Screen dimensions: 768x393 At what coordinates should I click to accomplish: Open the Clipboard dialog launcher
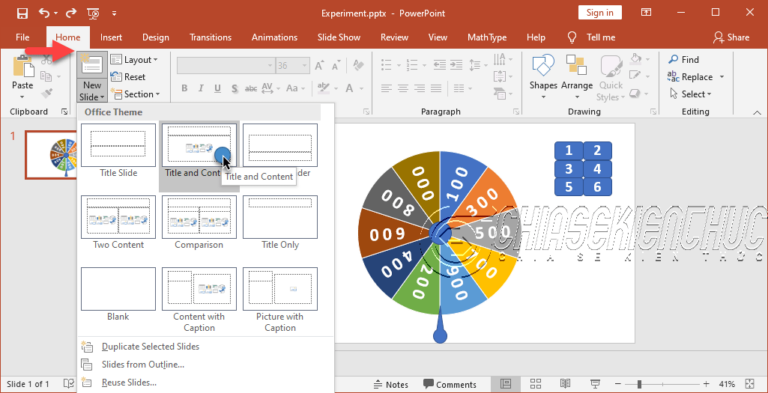point(65,112)
